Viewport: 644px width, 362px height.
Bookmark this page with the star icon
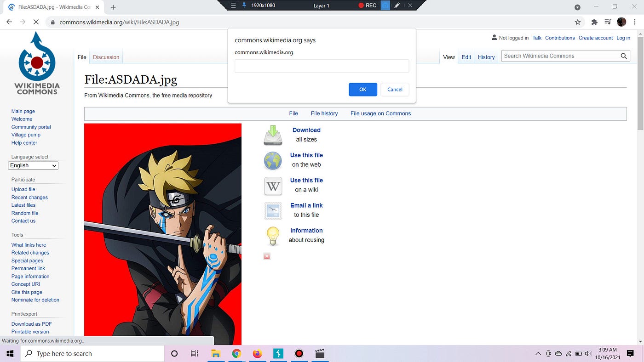coord(578,22)
